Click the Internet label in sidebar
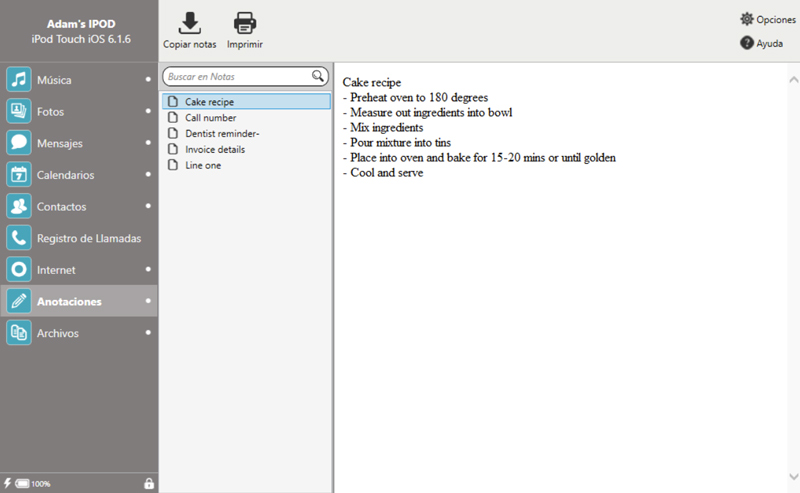 point(56,270)
